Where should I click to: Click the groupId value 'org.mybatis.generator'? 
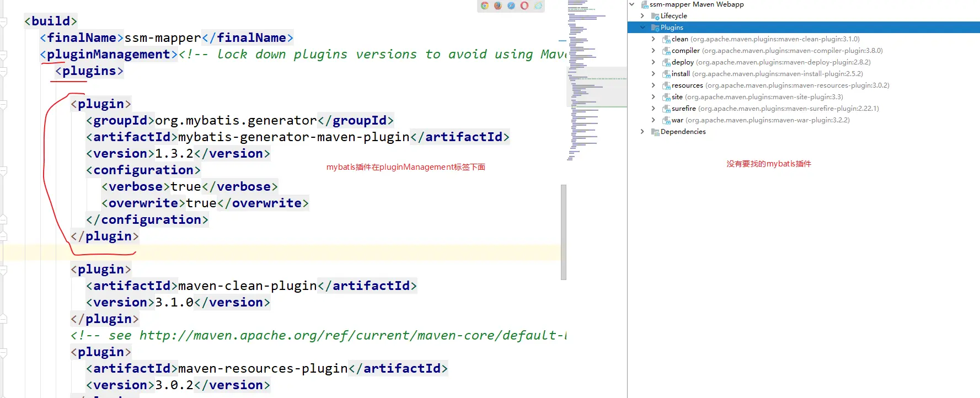236,121
